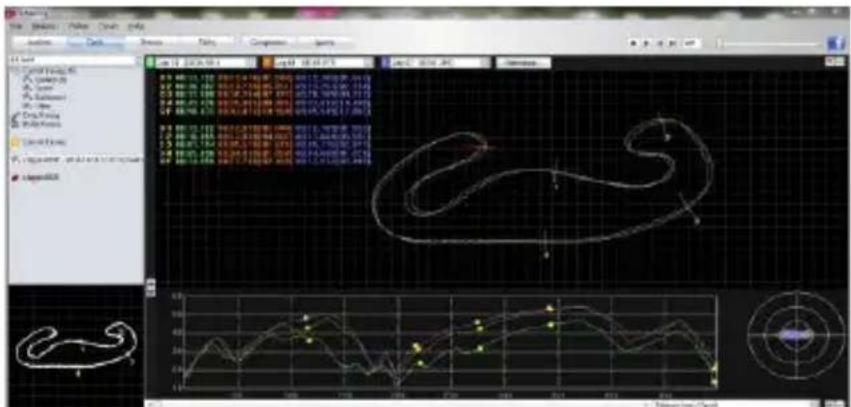Select the top tree node in the left panel
The height and width of the screenshot is (407, 851).
pyautogui.click(x=49, y=71)
